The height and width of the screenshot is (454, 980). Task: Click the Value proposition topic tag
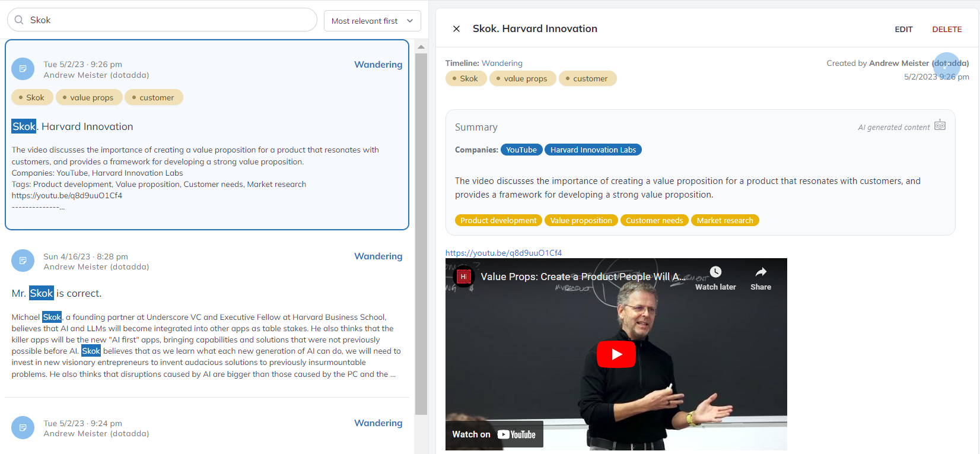coord(581,220)
